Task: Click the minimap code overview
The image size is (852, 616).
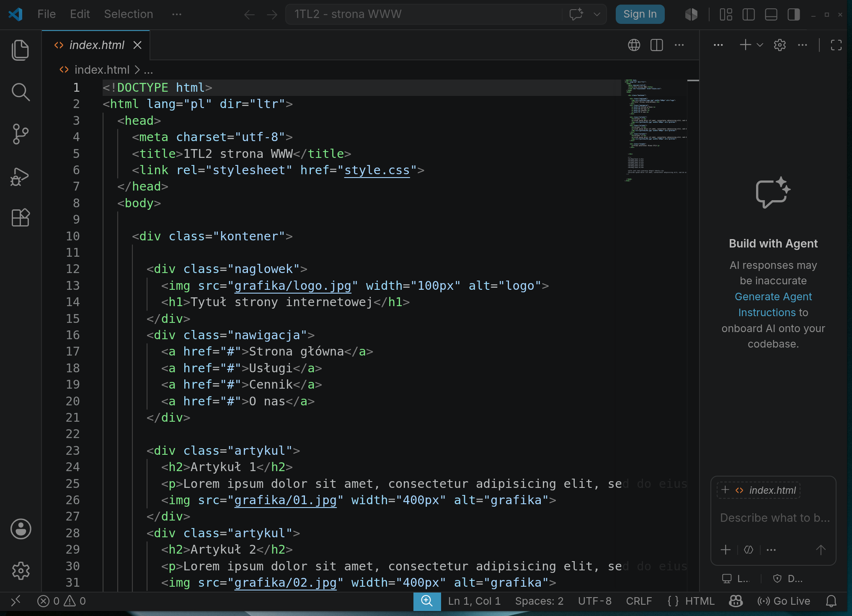Action: point(656,130)
